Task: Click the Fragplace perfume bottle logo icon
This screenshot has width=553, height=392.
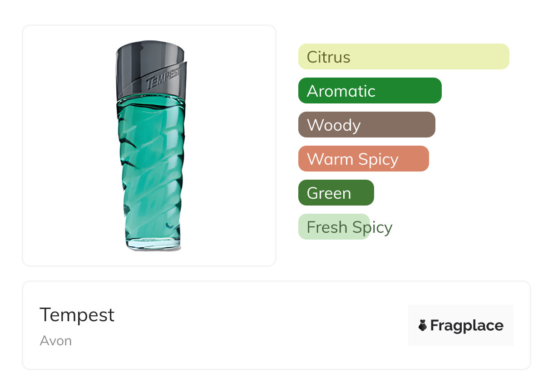Action: [423, 325]
